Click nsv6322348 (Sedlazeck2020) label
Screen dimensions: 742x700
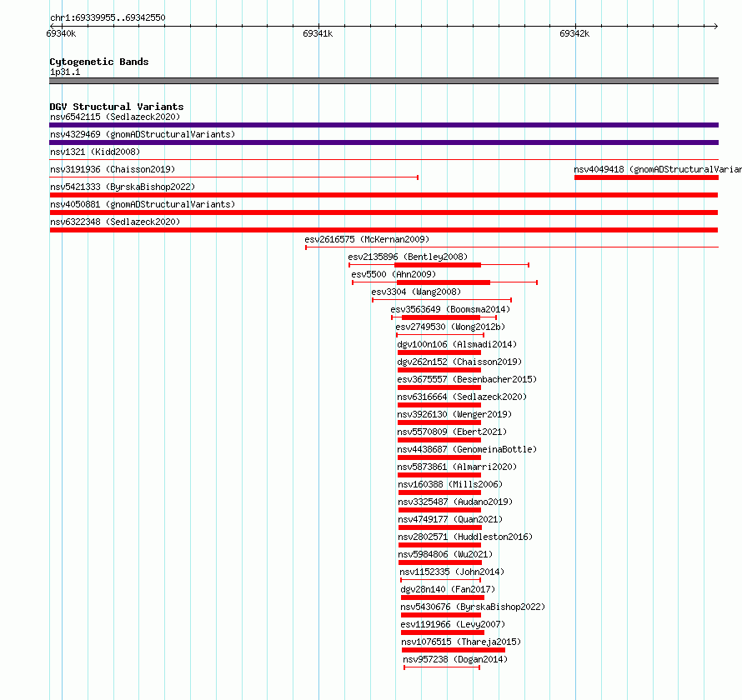[115, 222]
